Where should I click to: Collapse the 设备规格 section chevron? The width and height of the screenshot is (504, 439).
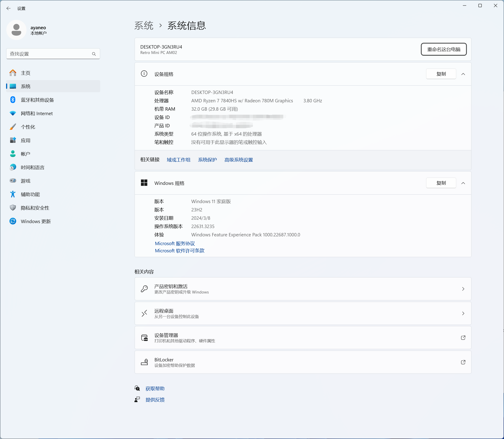click(463, 74)
